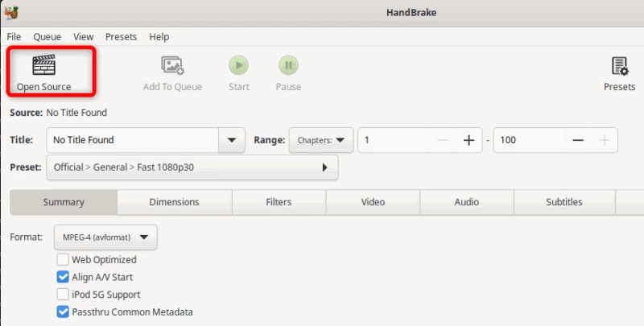The height and width of the screenshot is (326, 644).
Task: Open the Open Source clapperboard icon
Action: pos(44,65)
